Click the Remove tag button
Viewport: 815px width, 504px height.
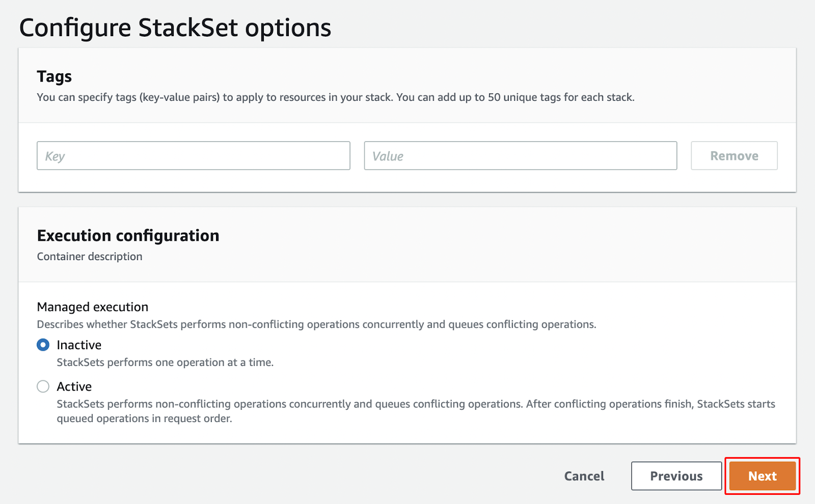point(734,156)
